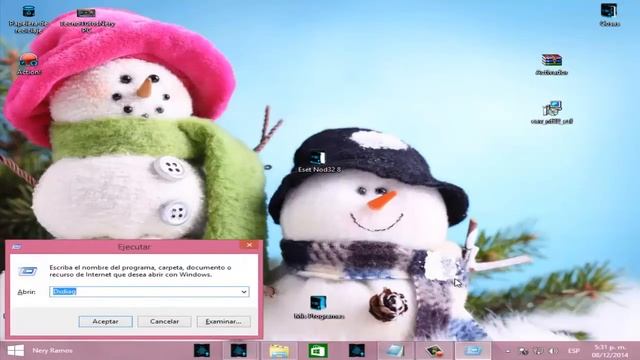Click the Aceptar button in Ejecutar
The height and width of the screenshot is (360, 640).
pos(105,322)
